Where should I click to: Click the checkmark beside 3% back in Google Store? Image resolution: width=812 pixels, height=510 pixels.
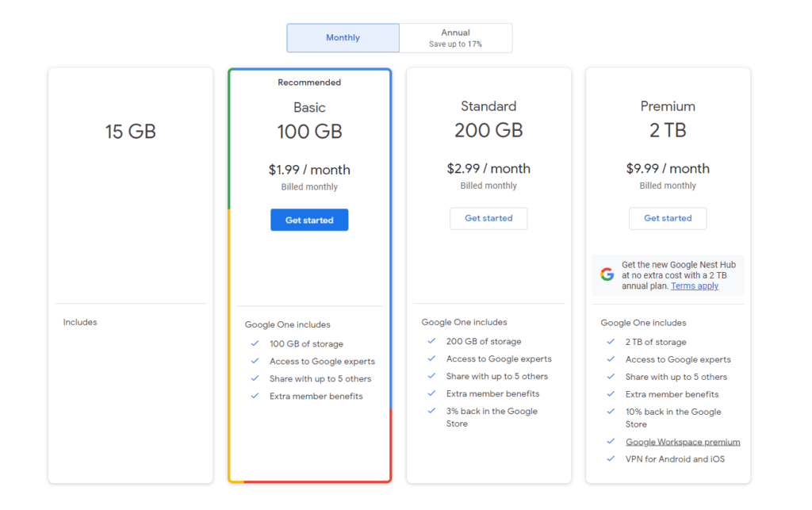point(432,411)
